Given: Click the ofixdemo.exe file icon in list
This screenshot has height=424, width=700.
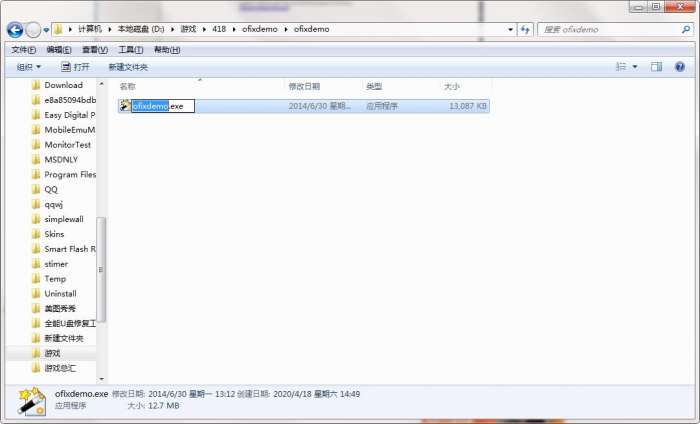Looking at the screenshot, I should pos(125,106).
